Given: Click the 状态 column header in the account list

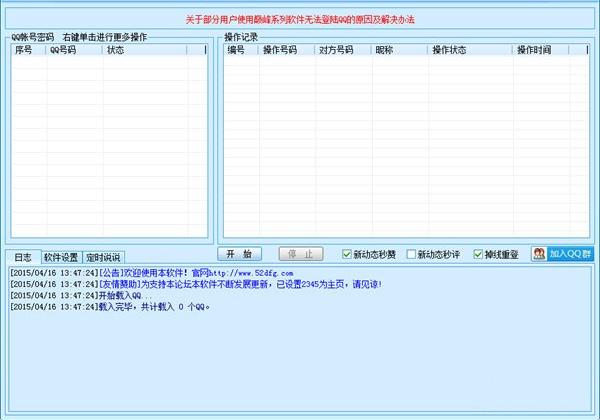Looking at the screenshot, I should 145,50.
